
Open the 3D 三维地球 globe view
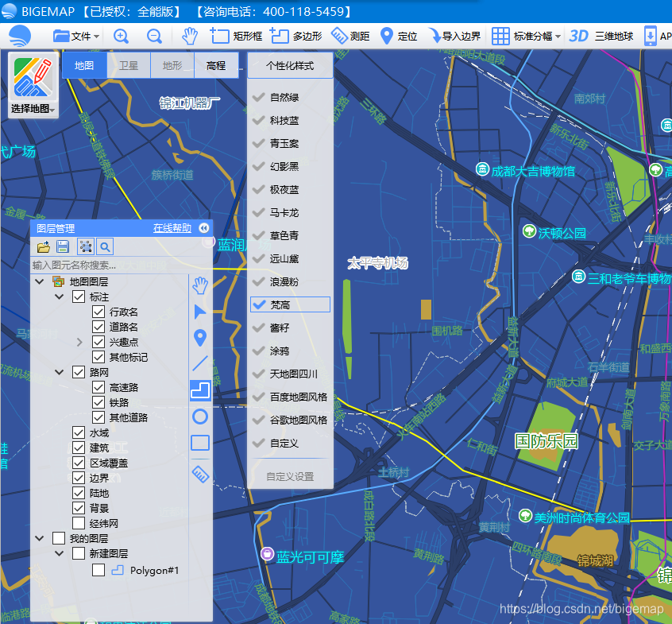(601, 36)
